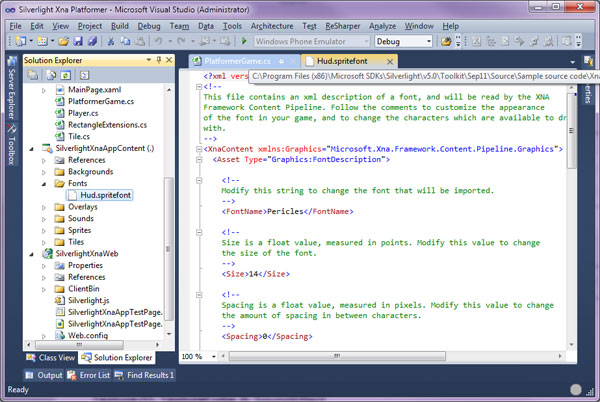
Task: Click the Start Debugging play icon
Action: pos(245,42)
